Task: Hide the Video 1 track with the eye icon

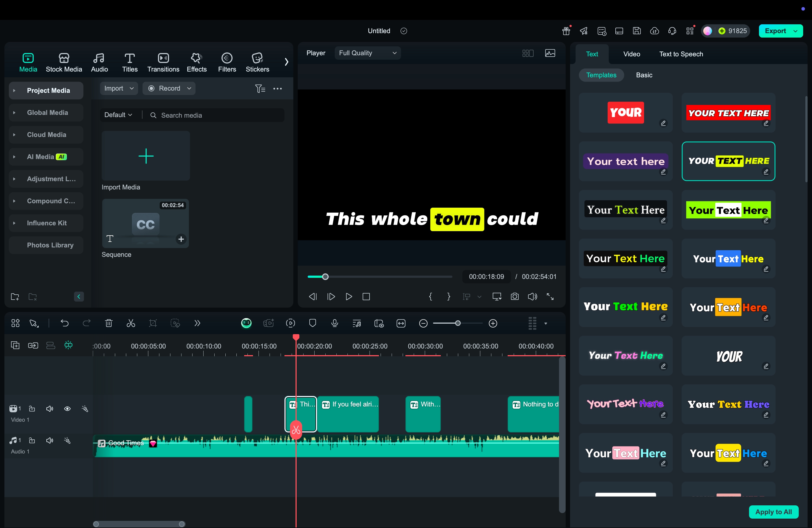Action: coord(67,409)
